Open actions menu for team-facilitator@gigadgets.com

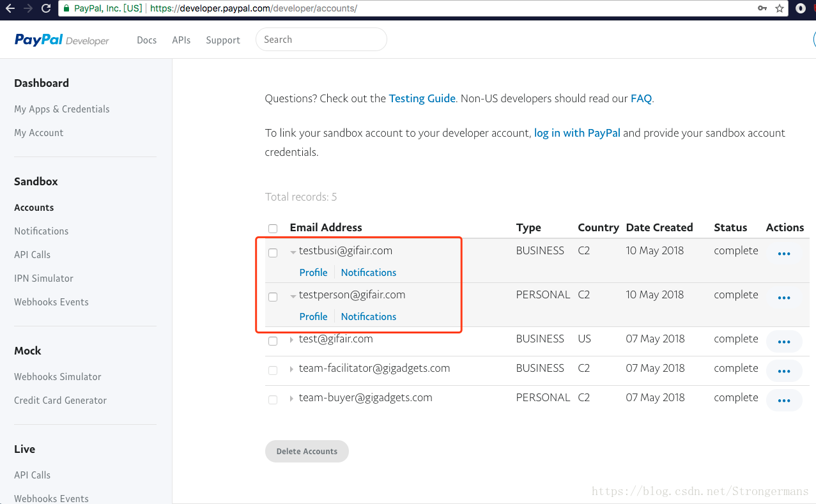tap(784, 371)
